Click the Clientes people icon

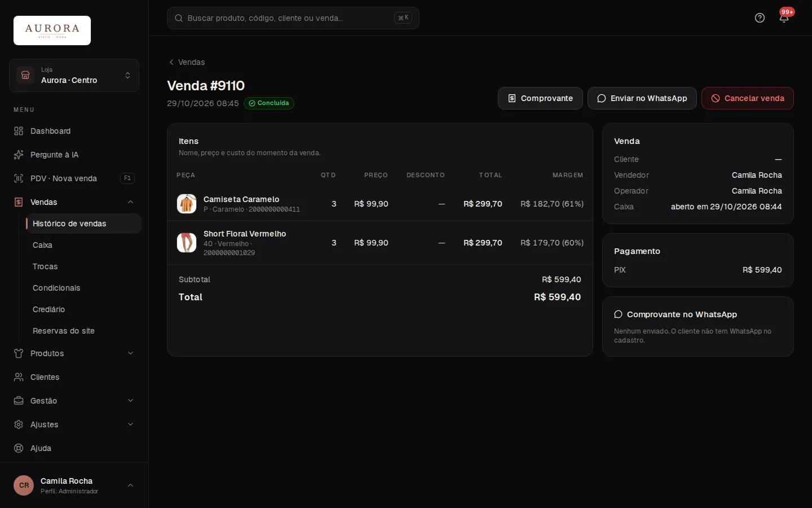(x=19, y=377)
